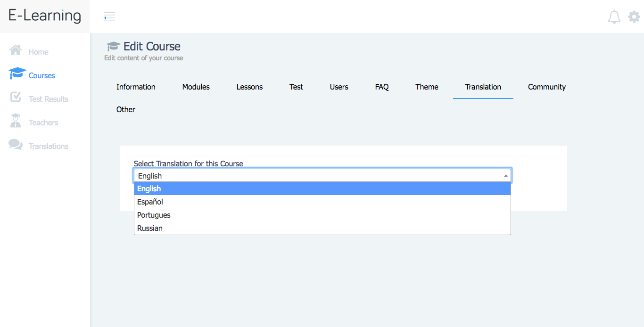Open Test Results in the sidebar
This screenshot has width=644, height=327.
(x=49, y=99)
